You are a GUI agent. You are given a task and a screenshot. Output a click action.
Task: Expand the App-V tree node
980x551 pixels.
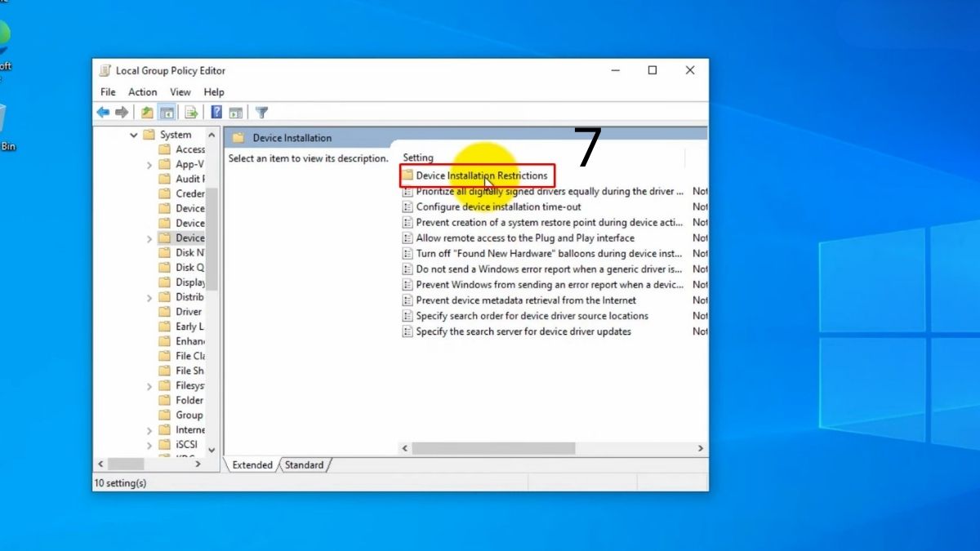coord(149,165)
